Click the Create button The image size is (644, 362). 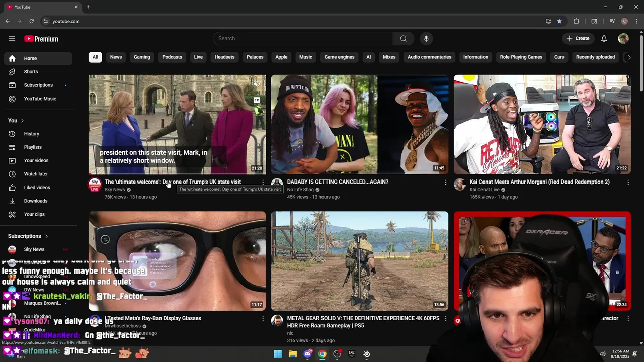pos(578,39)
